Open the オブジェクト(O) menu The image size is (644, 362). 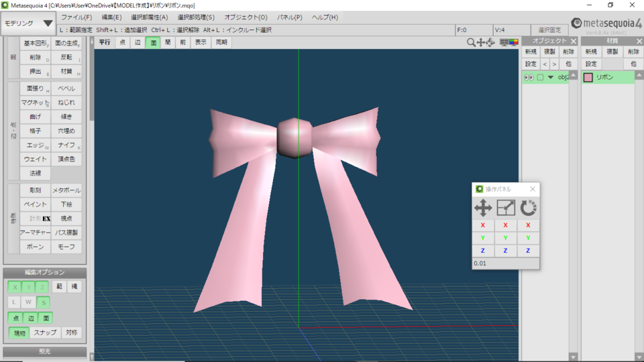pyautogui.click(x=246, y=17)
